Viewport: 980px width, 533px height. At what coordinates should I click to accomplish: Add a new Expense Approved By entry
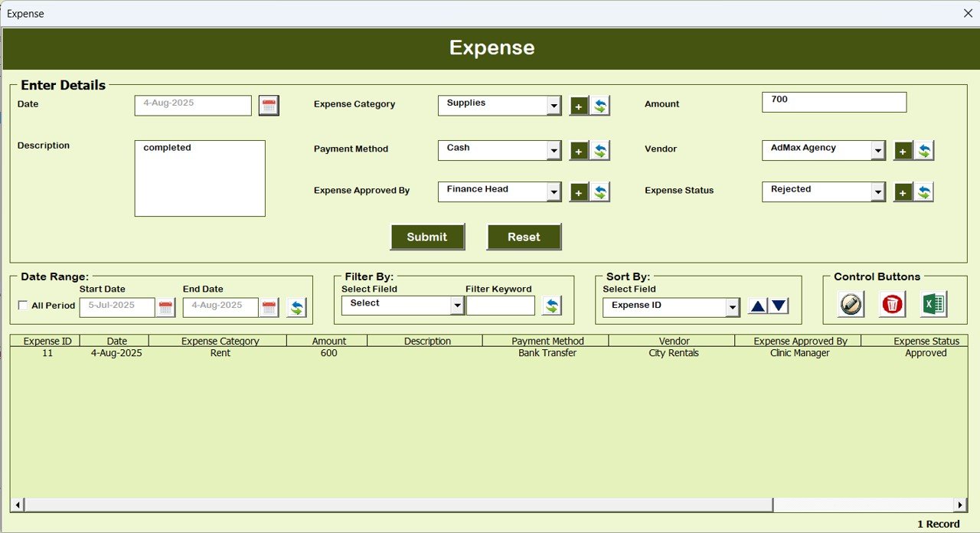[580, 192]
